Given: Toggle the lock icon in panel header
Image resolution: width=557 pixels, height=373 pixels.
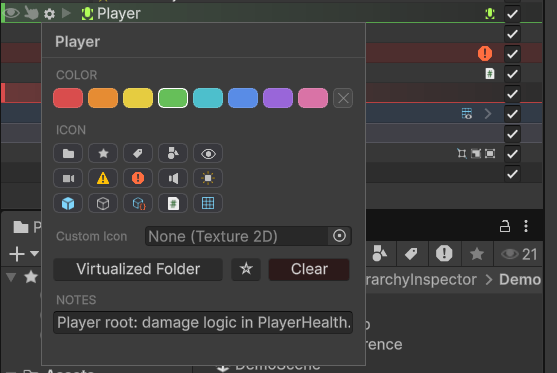Looking at the screenshot, I should click(505, 226).
